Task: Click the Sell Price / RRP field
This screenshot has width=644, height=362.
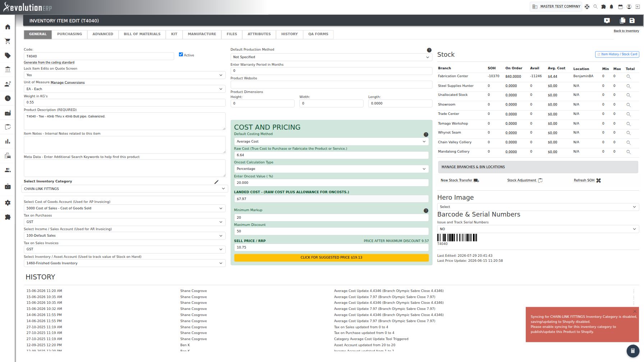Action: [x=331, y=247]
